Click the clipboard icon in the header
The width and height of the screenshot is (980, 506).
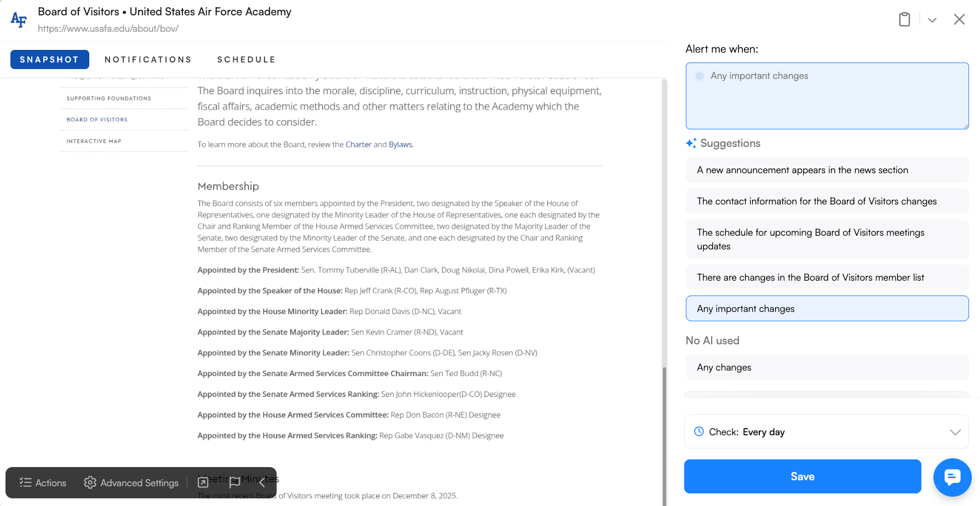point(904,20)
